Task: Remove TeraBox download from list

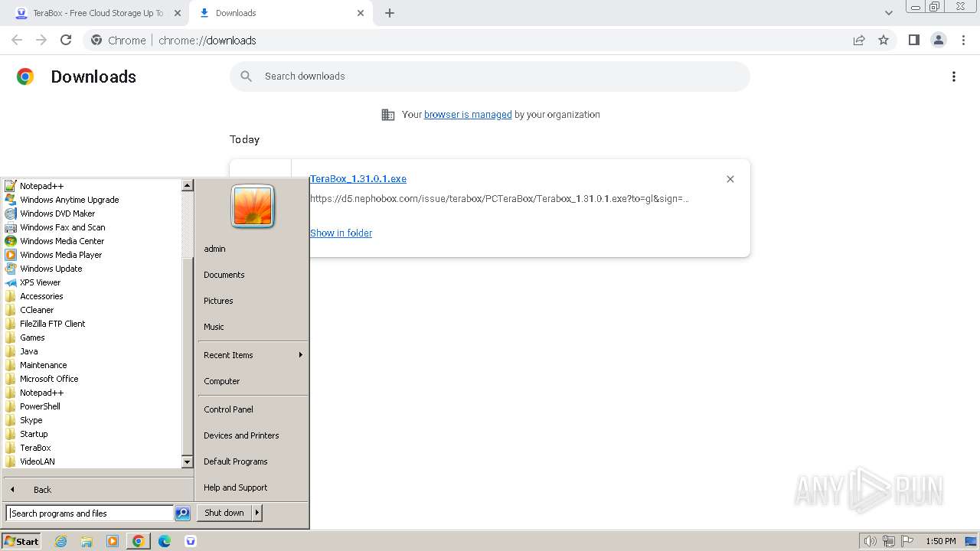Action: click(730, 179)
